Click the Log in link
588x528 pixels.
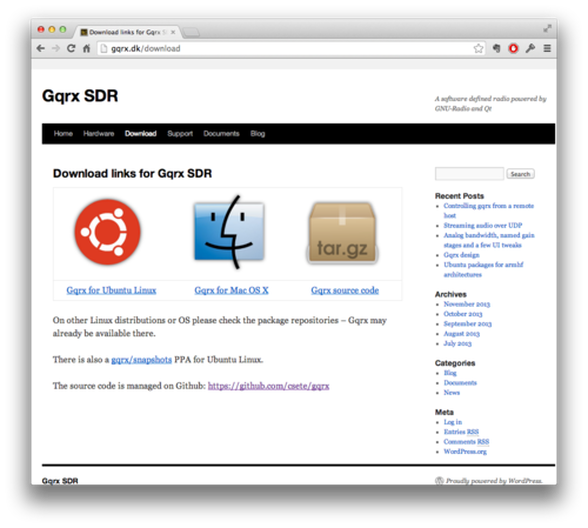coord(453,422)
